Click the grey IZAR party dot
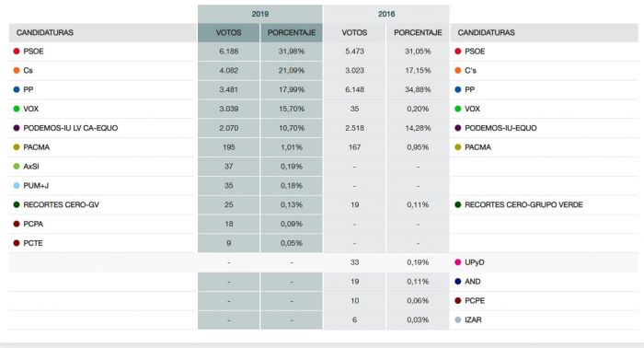Screen dimensions: 644x348 458,319
